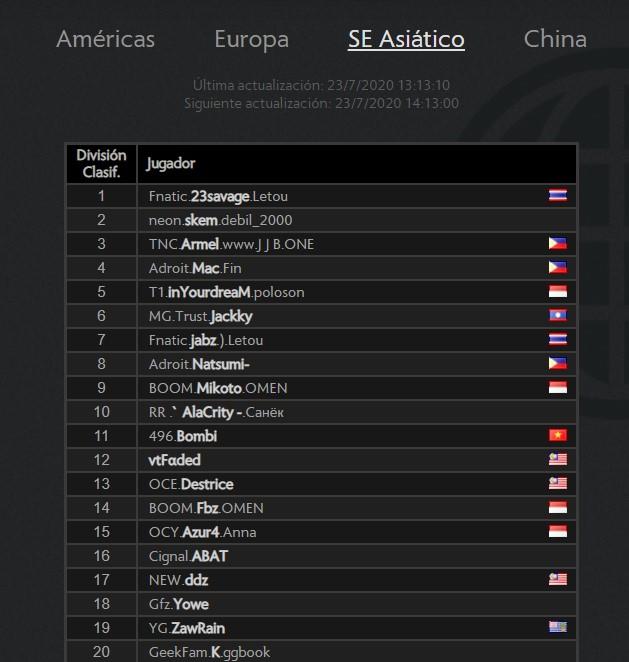Click the División Clasif. column header
This screenshot has width=629, height=662.
point(101,164)
